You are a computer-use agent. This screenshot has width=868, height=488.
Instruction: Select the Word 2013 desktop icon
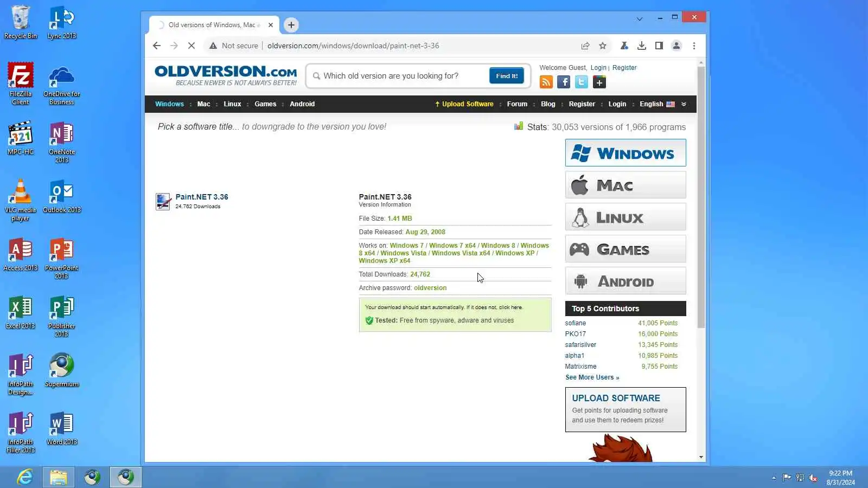click(x=62, y=428)
